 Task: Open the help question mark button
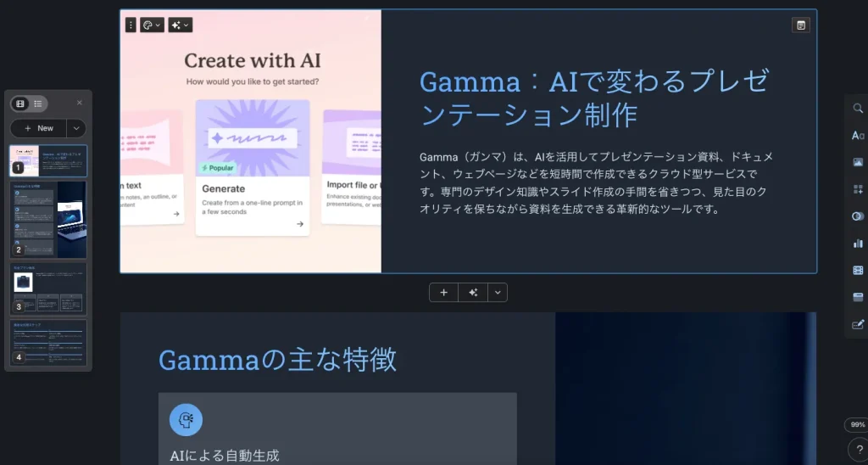click(860, 450)
